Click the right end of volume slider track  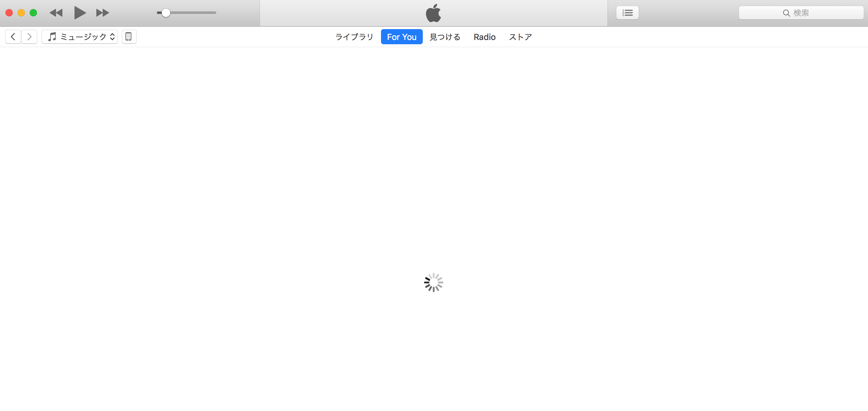[x=214, y=13]
